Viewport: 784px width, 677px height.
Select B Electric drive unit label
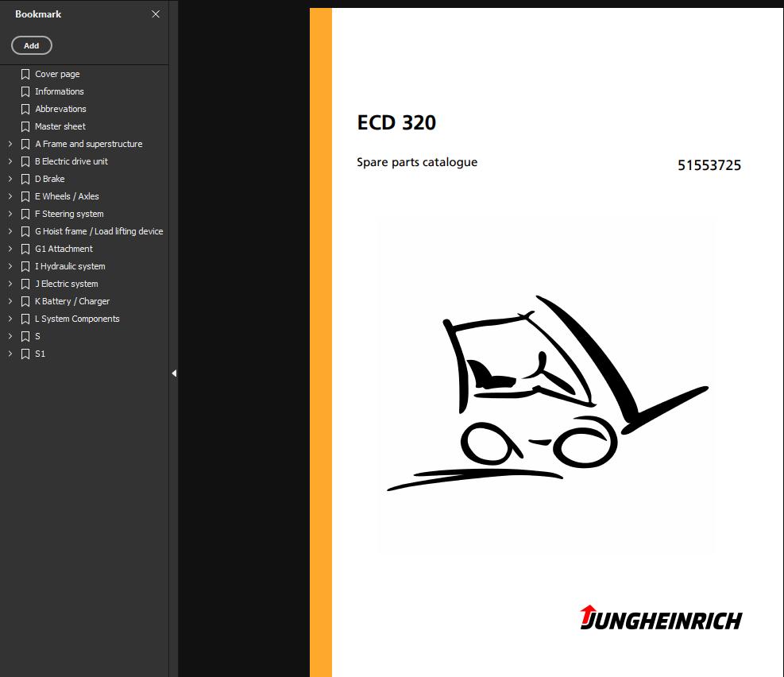[x=71, y=161]
